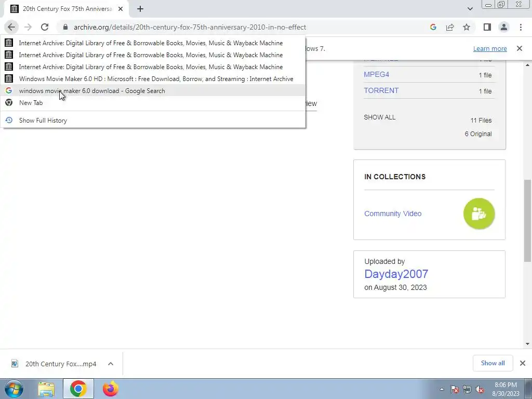Screen dimensions: 532x399
Task: Select first Internet Archive history entry
Action: pos(153,43)
